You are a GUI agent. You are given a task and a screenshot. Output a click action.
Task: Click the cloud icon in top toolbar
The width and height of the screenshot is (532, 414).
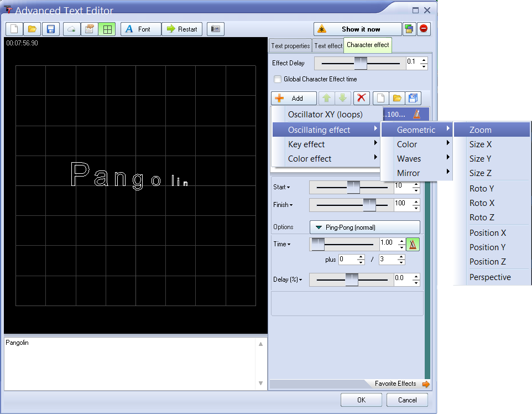71,29
